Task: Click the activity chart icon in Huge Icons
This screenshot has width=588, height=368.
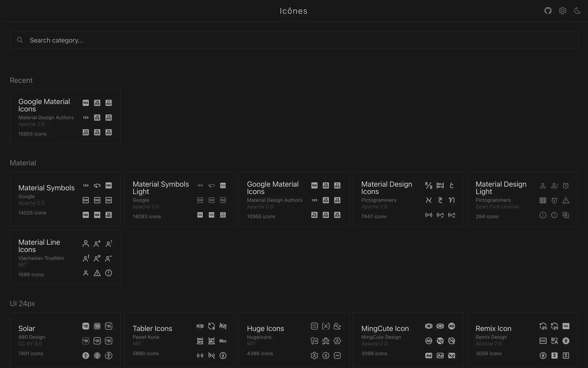Action: pos(337,356)
